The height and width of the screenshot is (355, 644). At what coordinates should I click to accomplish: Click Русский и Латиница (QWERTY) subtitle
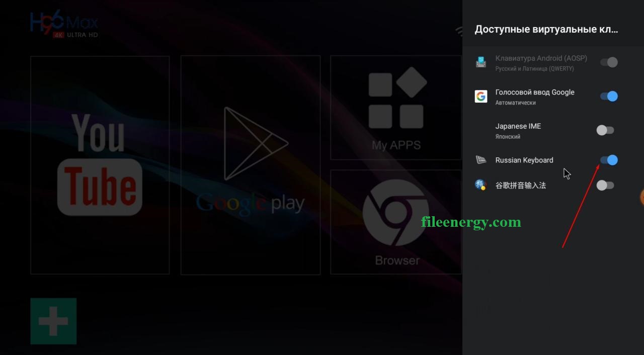[x=535, y=69]
